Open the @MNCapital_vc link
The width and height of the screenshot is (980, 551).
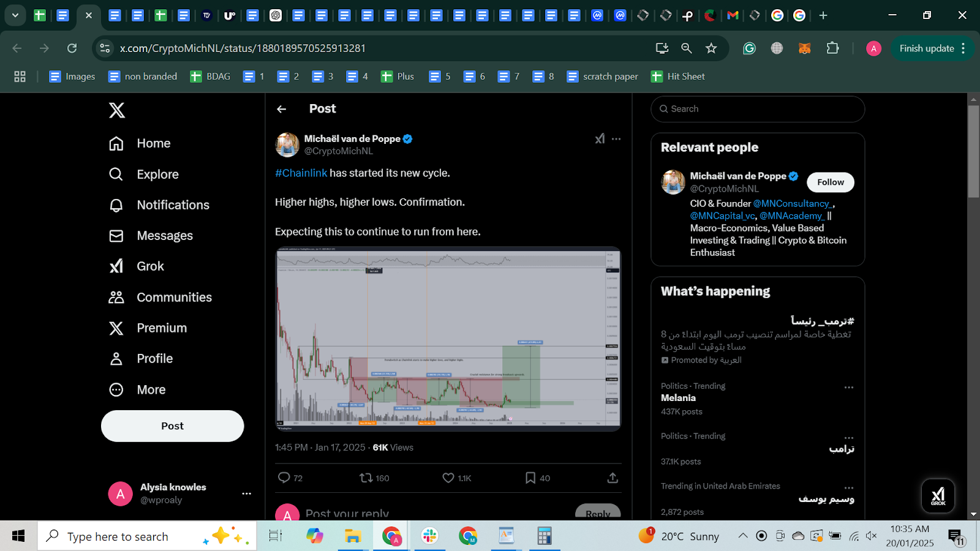click(723, 216)
